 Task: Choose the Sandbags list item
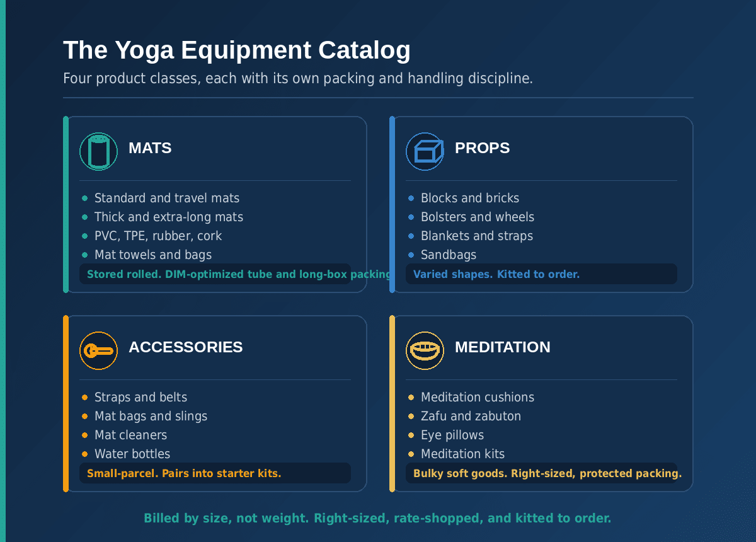click(x=449, y=255)
